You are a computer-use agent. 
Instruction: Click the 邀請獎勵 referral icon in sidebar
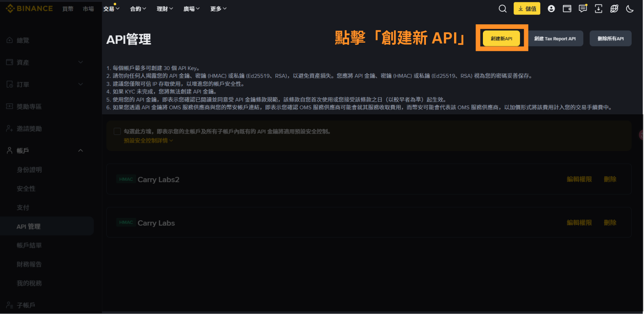10,129
